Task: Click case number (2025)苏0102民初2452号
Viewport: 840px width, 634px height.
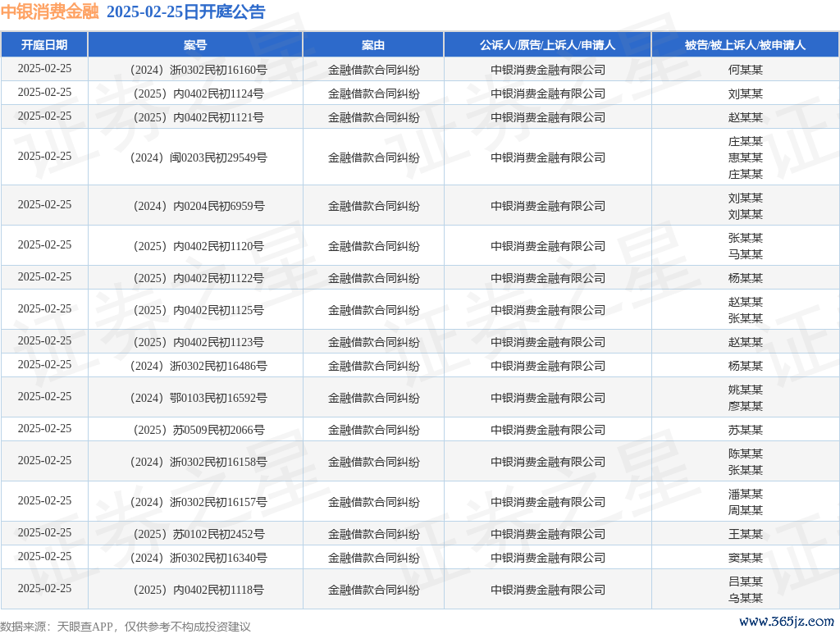Action: click(x=199, y=534)
